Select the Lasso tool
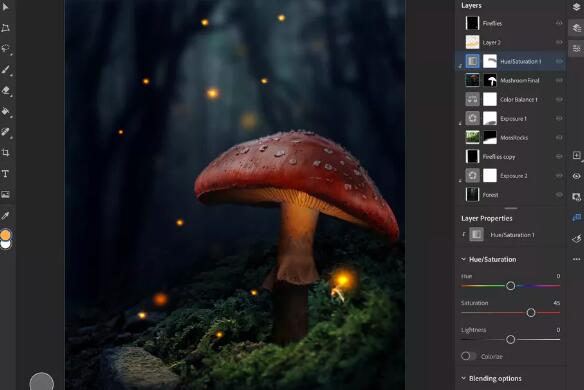The image size is (584, 390). click(x=5, y=48)
